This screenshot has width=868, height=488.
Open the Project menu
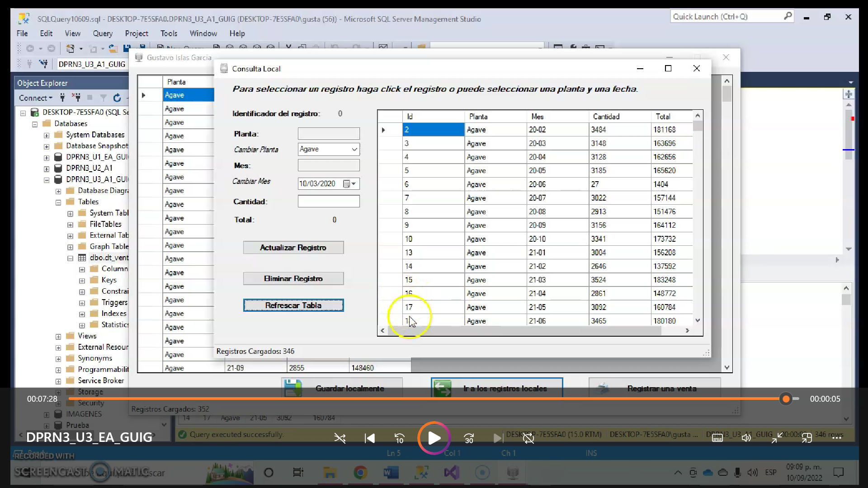click(137, 33)
